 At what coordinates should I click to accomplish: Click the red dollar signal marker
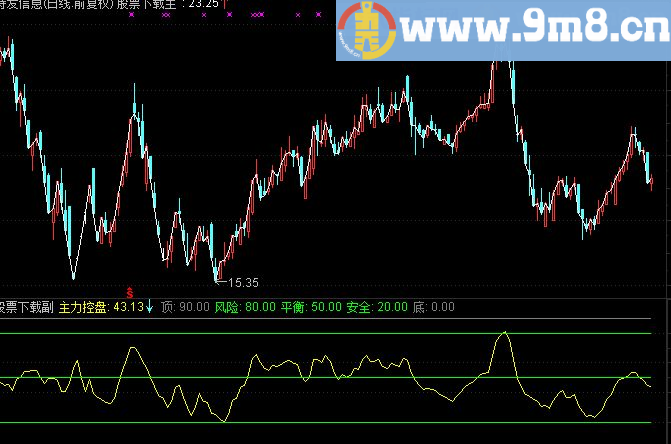coord(130,293)
